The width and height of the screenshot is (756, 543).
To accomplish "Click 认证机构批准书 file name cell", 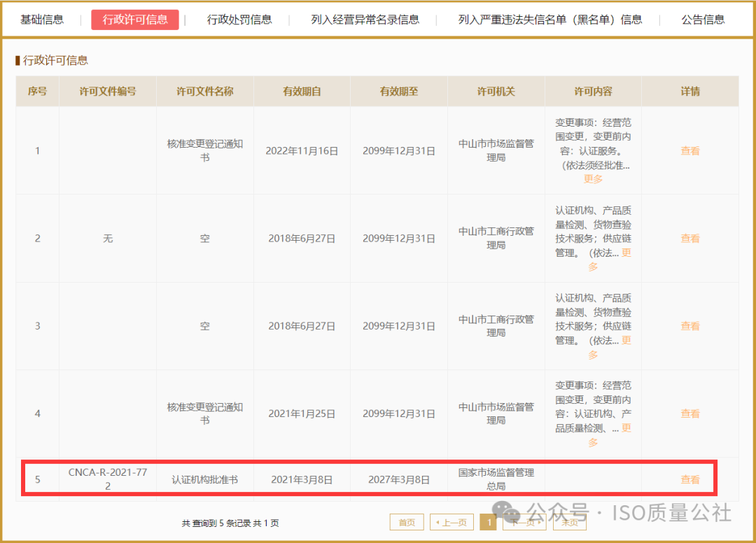I will pos(205,480).
